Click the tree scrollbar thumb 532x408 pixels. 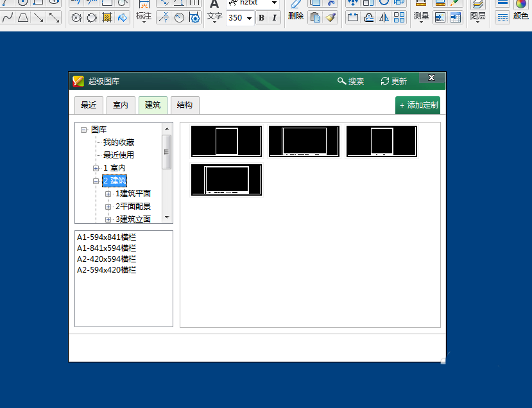click(167, 151)
